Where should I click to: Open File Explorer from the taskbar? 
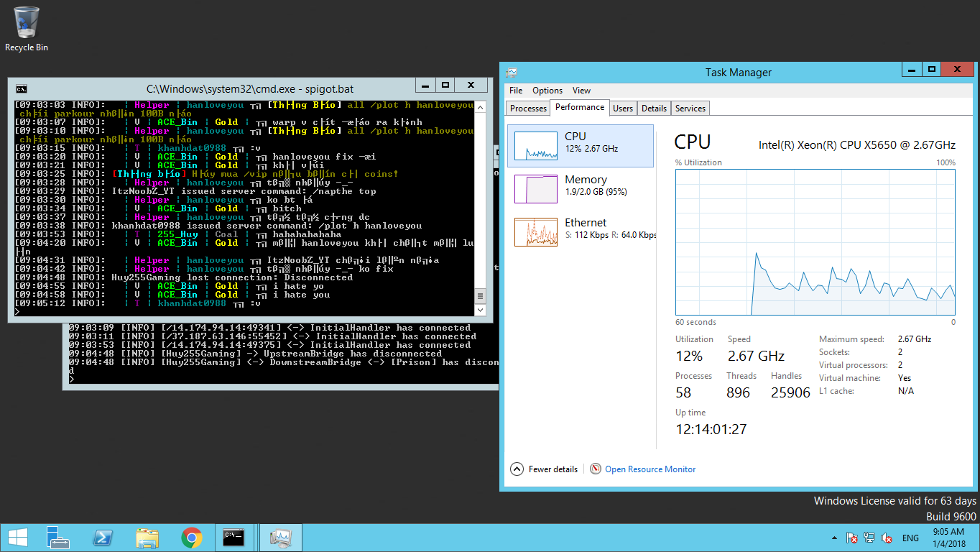[147, 538]
